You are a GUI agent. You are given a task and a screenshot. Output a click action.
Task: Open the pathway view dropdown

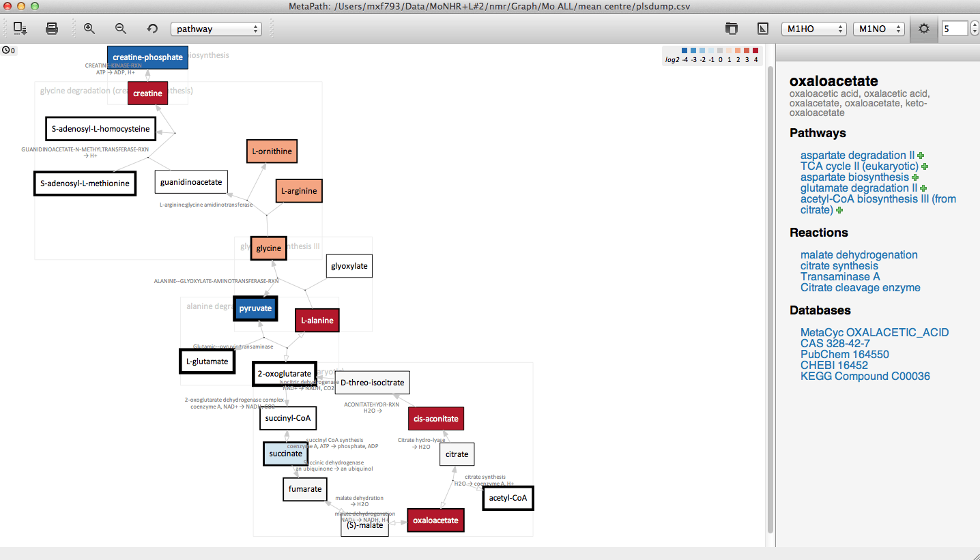pyautogui.click(x=216, y=29)
